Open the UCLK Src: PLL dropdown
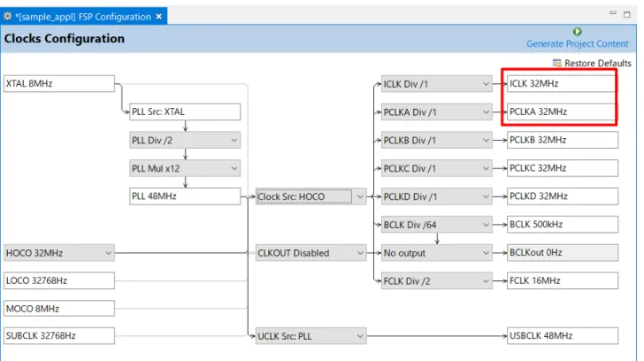The image size is (644, 361). tap(310, 336)
